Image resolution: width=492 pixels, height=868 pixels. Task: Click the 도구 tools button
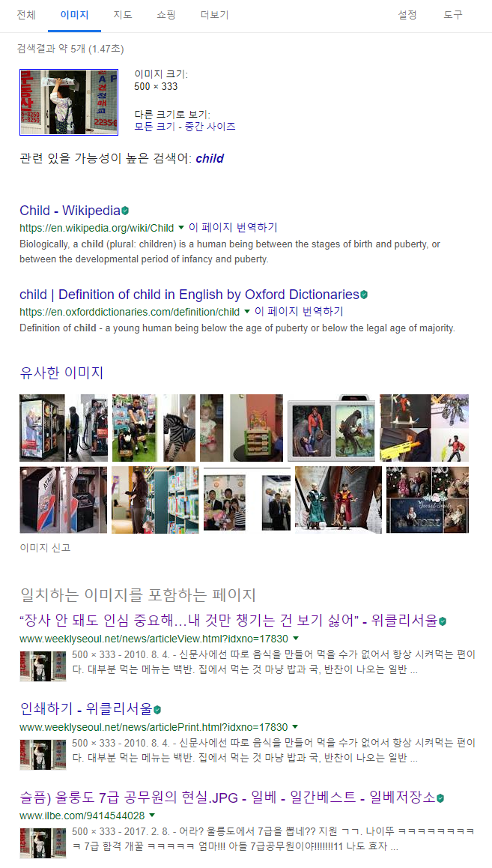coord(453,15)
